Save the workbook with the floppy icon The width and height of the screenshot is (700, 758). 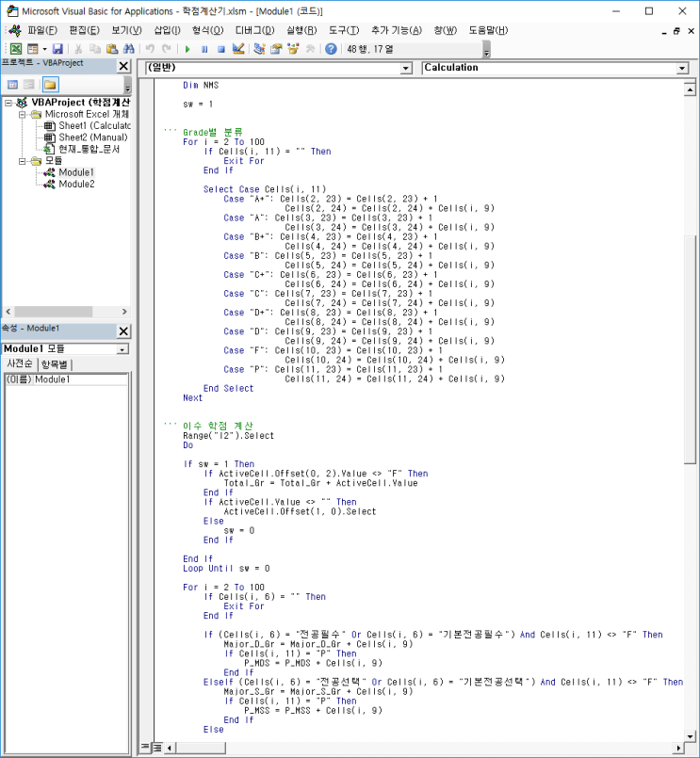point(57,49)
